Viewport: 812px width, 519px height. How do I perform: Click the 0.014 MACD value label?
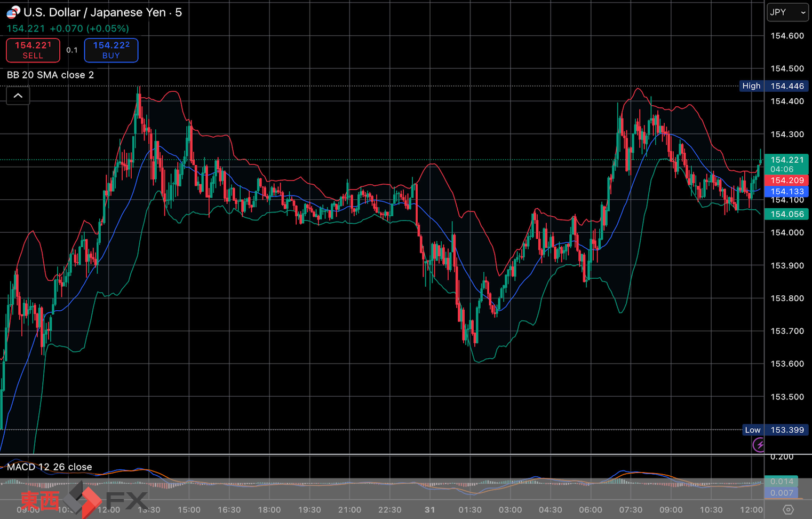(x=782, y=481)
